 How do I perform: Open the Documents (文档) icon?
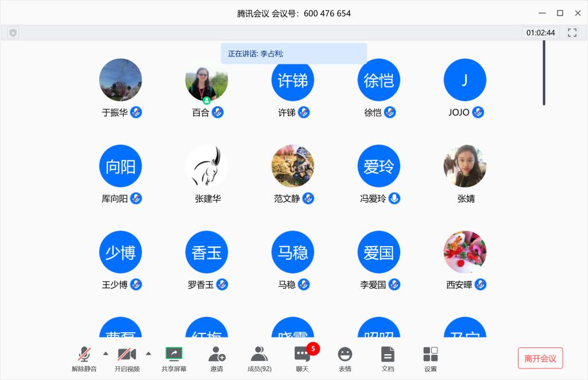[388, 354]
